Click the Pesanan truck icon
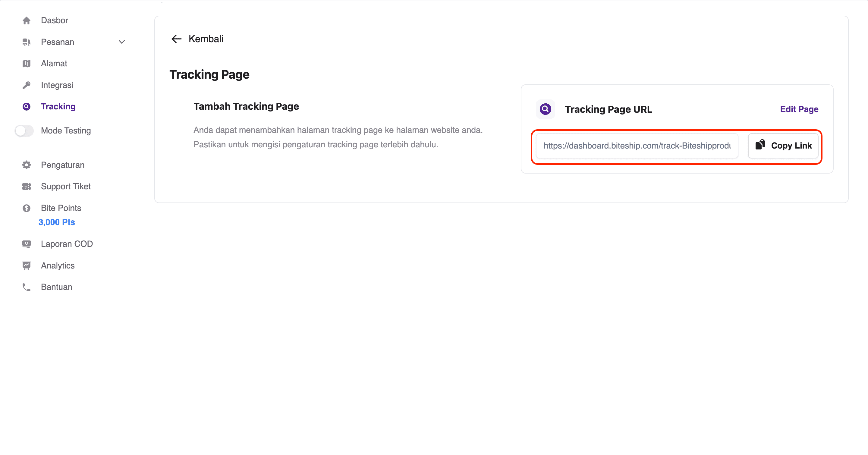 (x=26, y=42)
